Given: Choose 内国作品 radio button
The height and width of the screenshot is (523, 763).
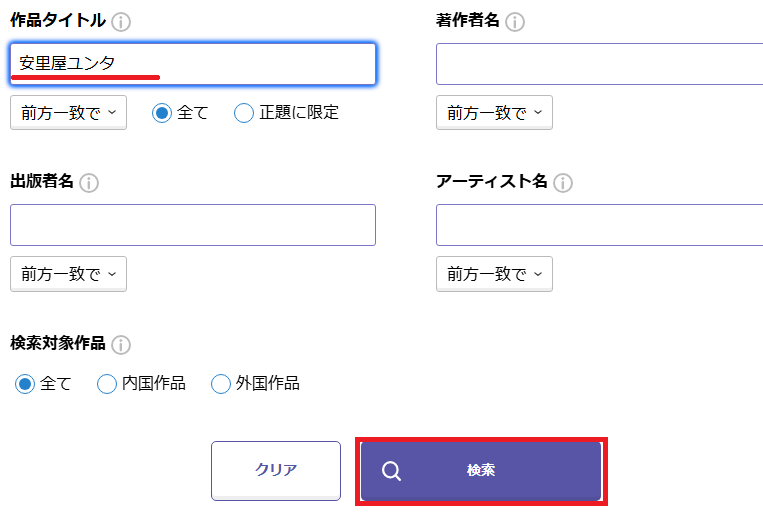Looking at the screenshot, I should [x=107, y=384].
